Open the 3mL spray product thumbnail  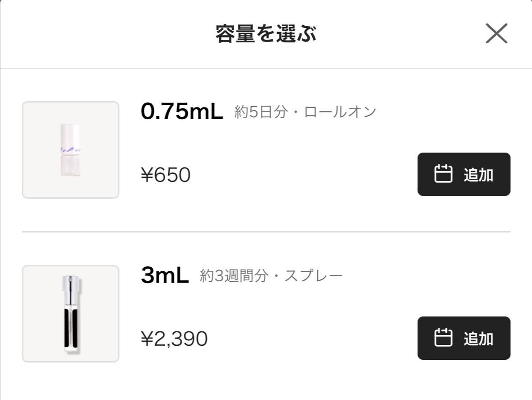tap(70, 314)
